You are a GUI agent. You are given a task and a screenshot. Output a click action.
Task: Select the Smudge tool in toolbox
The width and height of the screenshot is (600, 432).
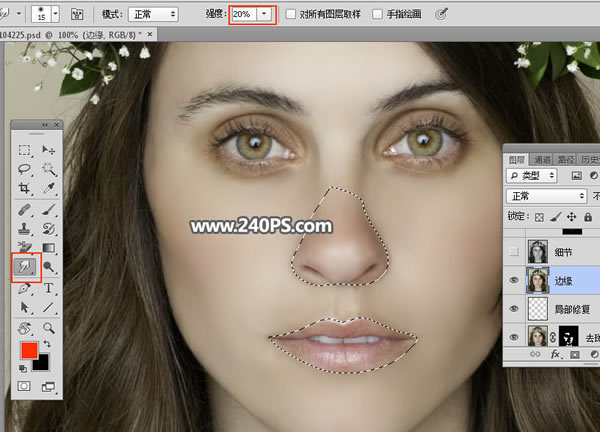[25, 267]
